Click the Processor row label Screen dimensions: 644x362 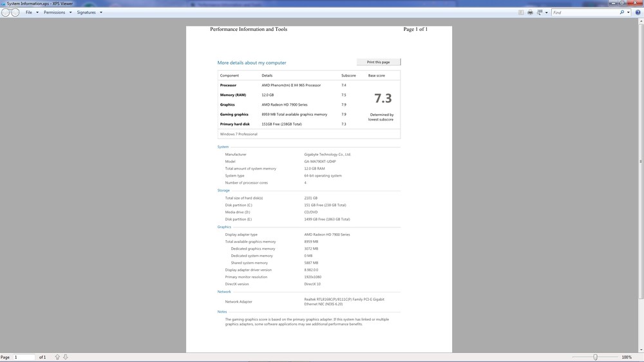(x=229, y=86)
